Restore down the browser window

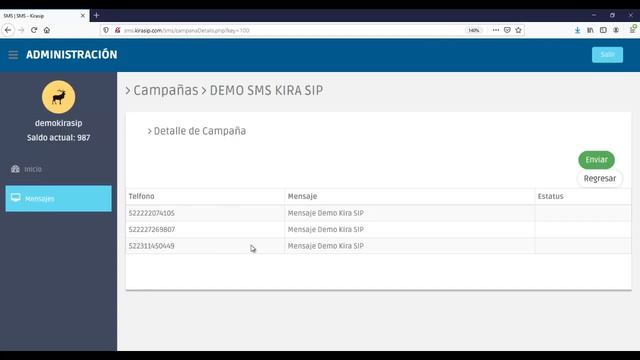(612, 15)
